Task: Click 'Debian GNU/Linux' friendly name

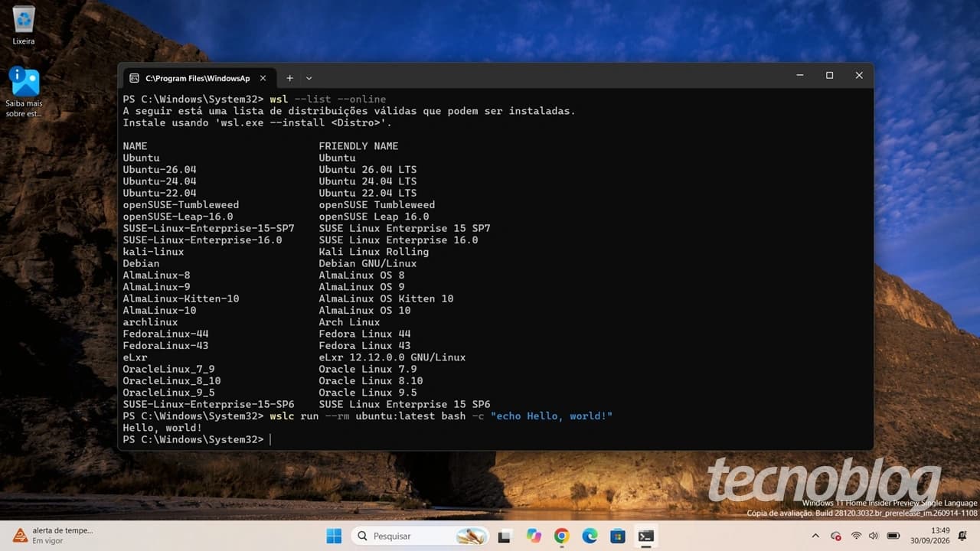Action: point(367,264)
